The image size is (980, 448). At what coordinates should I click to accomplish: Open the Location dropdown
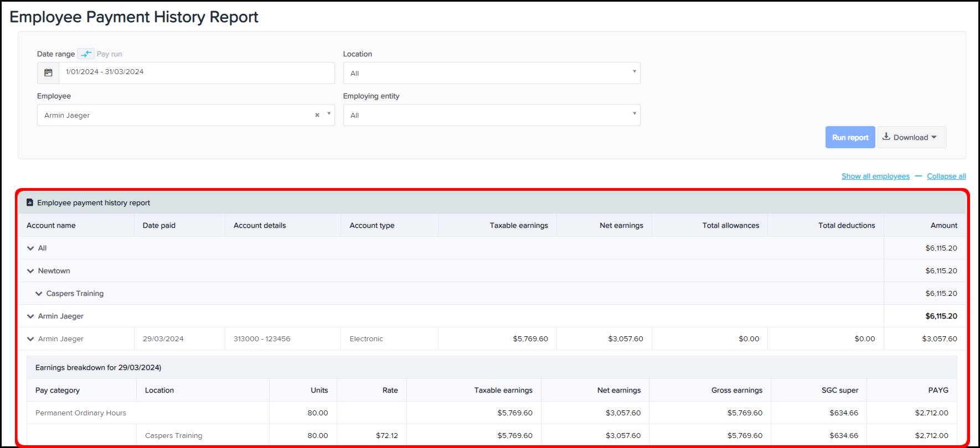pyautogui.click(x=491, y=73)
